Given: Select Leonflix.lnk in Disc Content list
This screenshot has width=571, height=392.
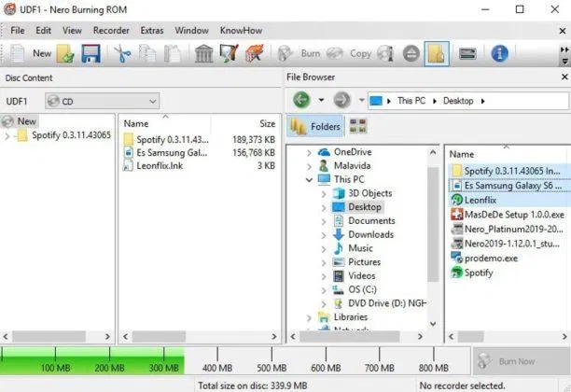Looking at the screenshot, I should pyautogui.click(x=160, y=166).
